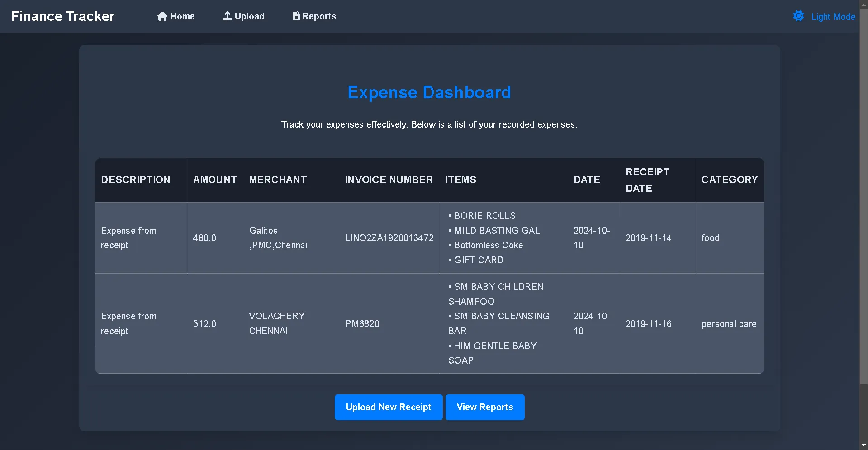The height and width of the screenshot is (450, 868).
Task: Click receipt date 2019-11-14
Action: click(648, 238)
